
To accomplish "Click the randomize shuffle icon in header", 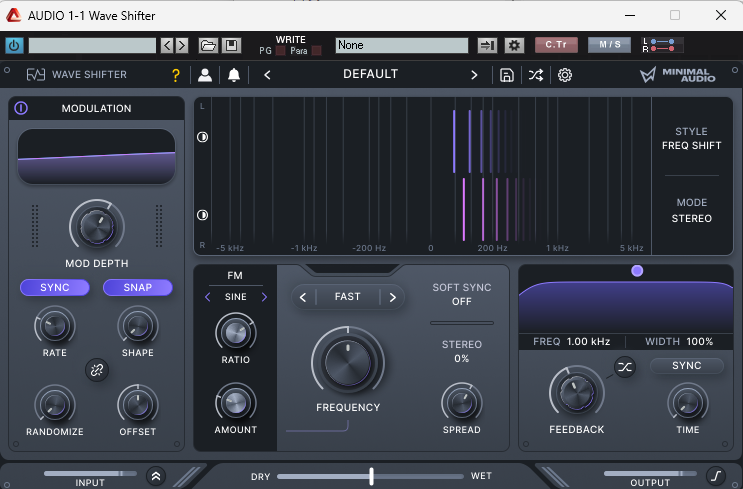I will 536,75.
